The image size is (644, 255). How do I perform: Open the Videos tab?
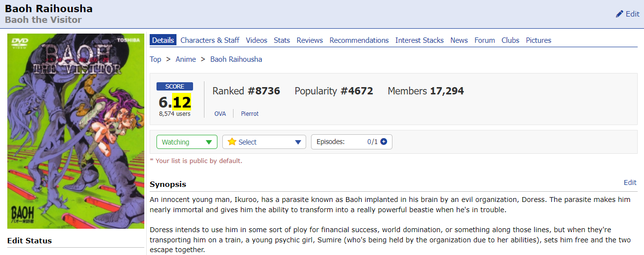coord(256,40)
